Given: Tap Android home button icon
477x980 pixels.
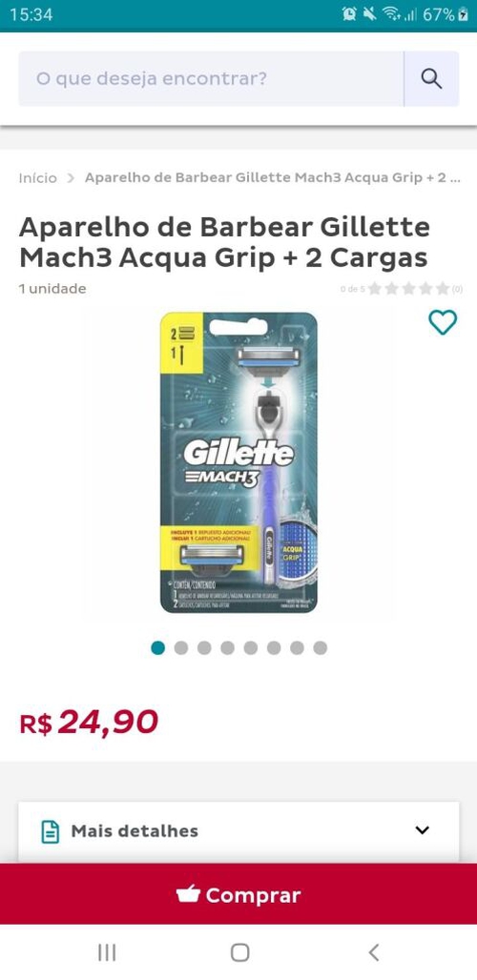Looking at the screenshot, I should click(x=240, y=951).
